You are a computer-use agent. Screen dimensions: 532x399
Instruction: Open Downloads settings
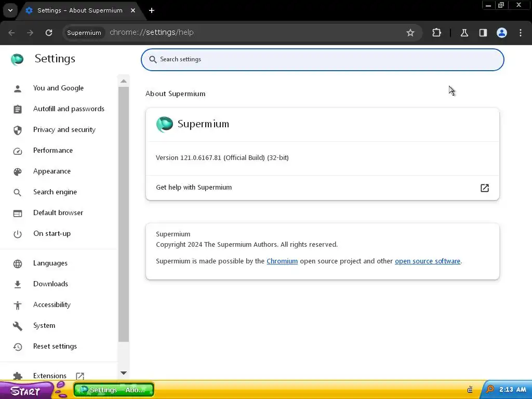click(x=50, y=284)
